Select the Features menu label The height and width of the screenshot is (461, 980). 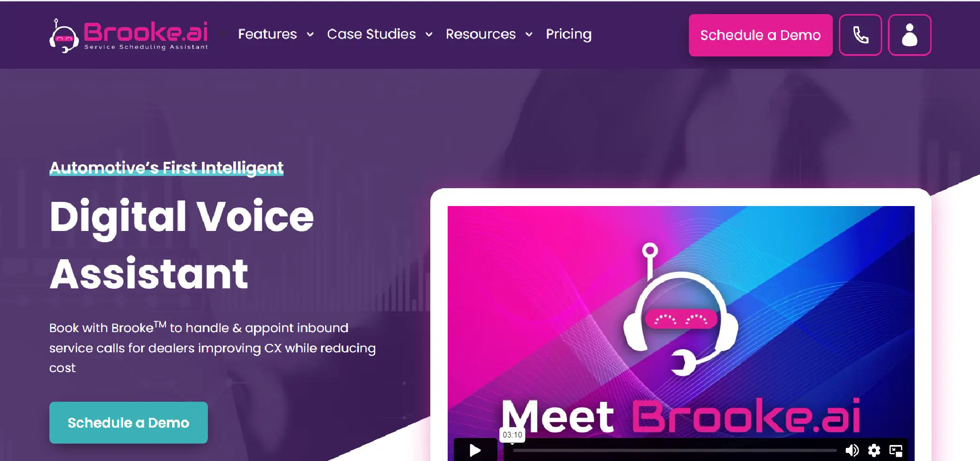coord(268,34)
